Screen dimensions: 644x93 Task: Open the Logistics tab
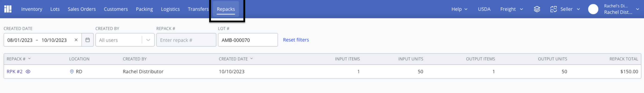point(170,9)
